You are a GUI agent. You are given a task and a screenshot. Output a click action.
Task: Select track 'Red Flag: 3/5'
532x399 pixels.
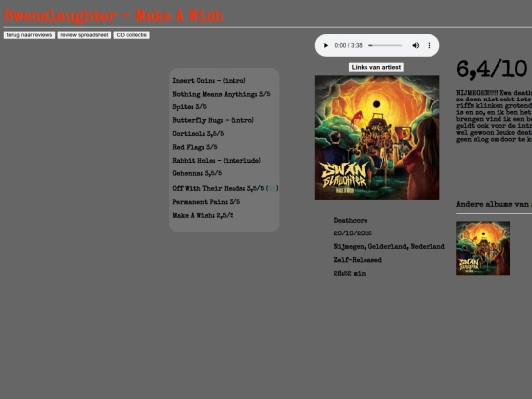click(x=195, y=147)
